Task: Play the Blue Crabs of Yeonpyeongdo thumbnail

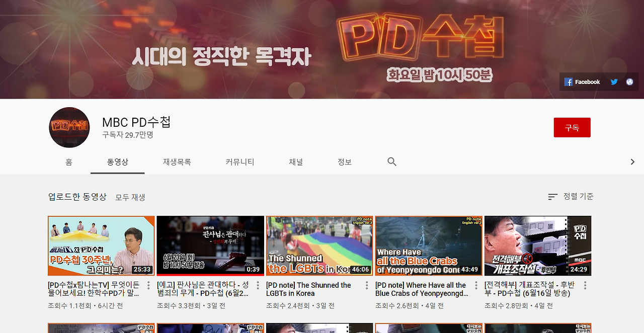Action: point(429,246)
